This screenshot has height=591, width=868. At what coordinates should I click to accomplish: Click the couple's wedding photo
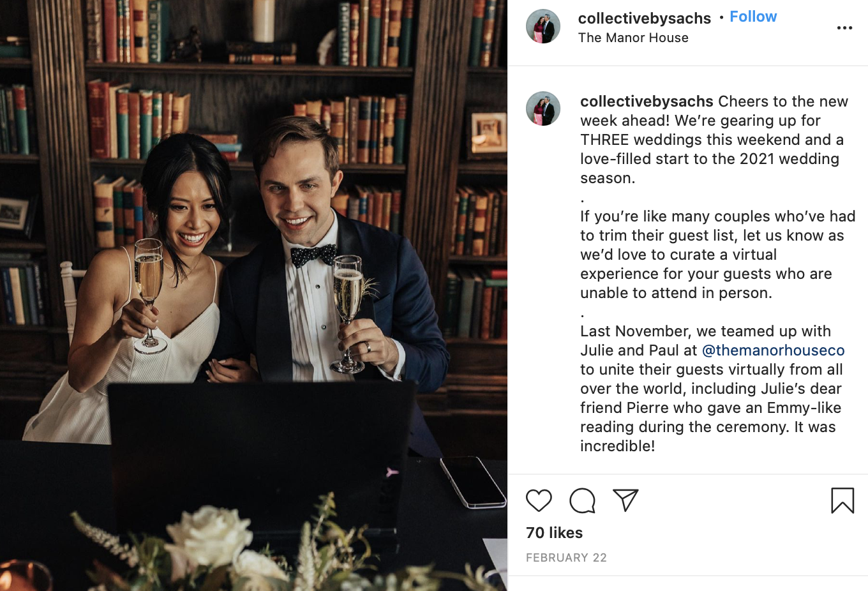tap(253, 295)
